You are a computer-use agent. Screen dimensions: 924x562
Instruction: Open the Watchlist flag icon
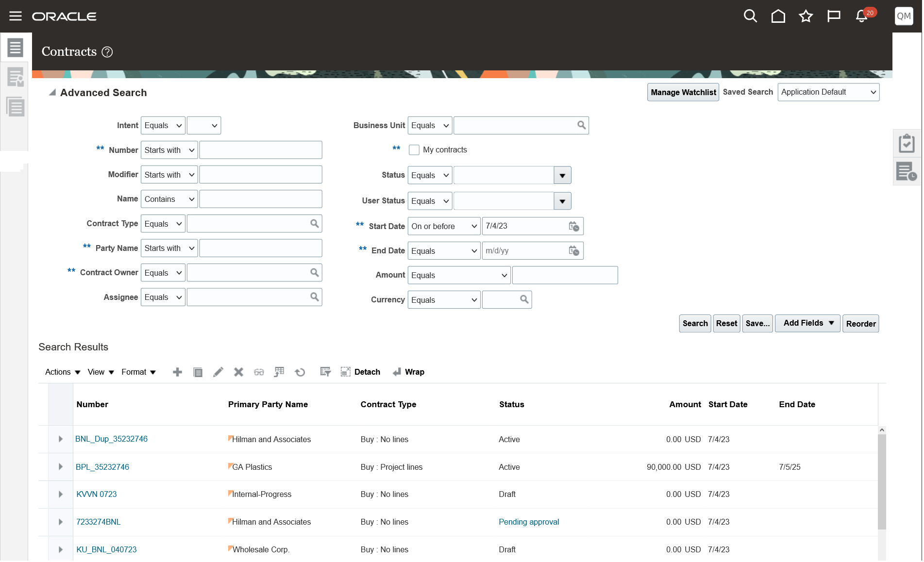pyautogui.click(x=834, y=16)
